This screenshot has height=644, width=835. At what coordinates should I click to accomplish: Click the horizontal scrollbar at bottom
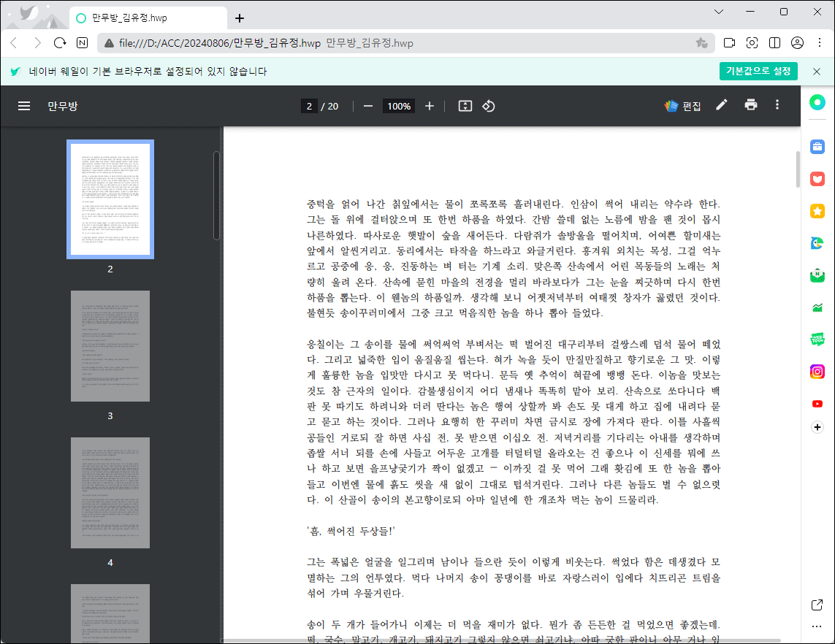point(501,641)
